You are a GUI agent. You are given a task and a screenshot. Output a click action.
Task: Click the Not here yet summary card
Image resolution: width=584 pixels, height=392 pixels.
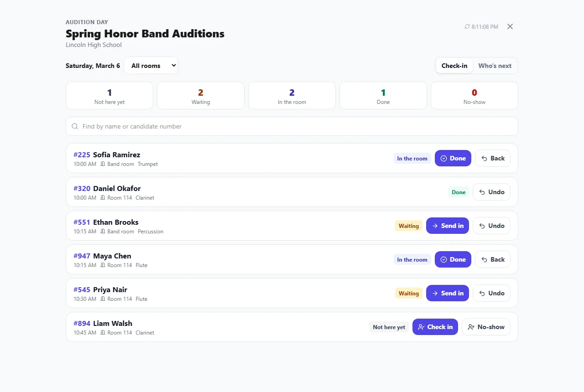tap(109, 96)
